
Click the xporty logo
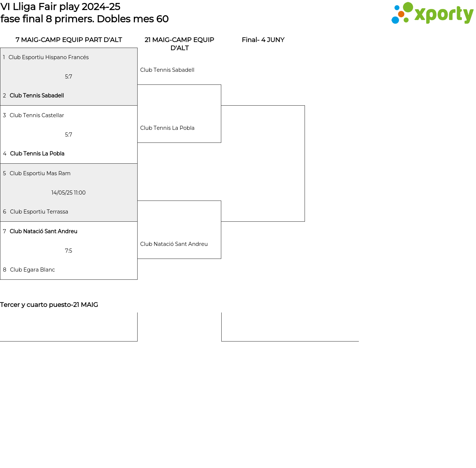pyautogui.click(x=432, y=13)
